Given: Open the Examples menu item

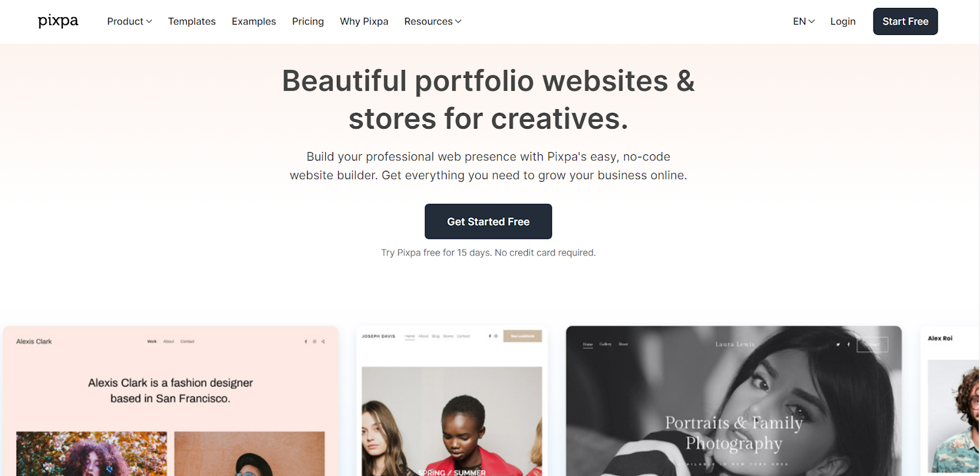Looking at the screenshot, I should [254, 21].
